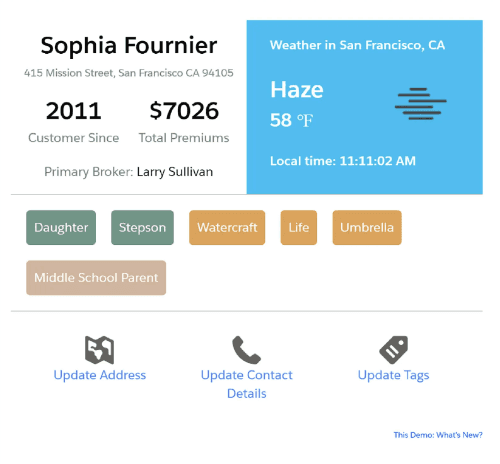The height and width of the screenshot is (464, 500).
Task: Select the Stepson tag
Action: tap(142, 228)
